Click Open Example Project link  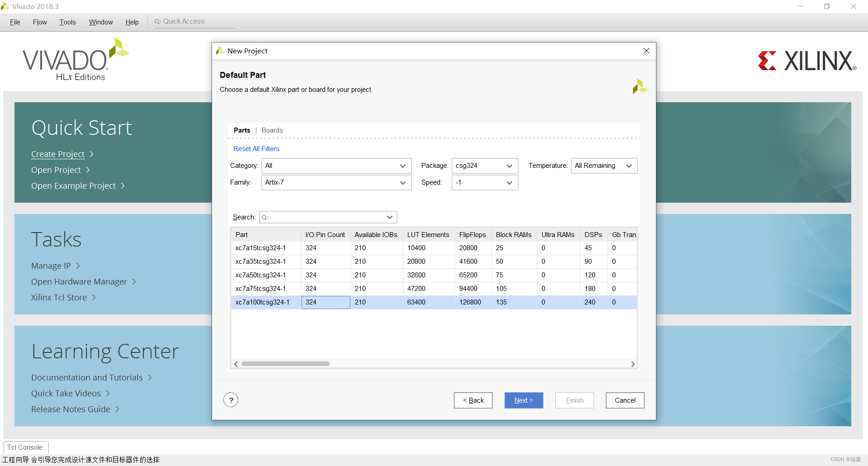tap(73, 186)
